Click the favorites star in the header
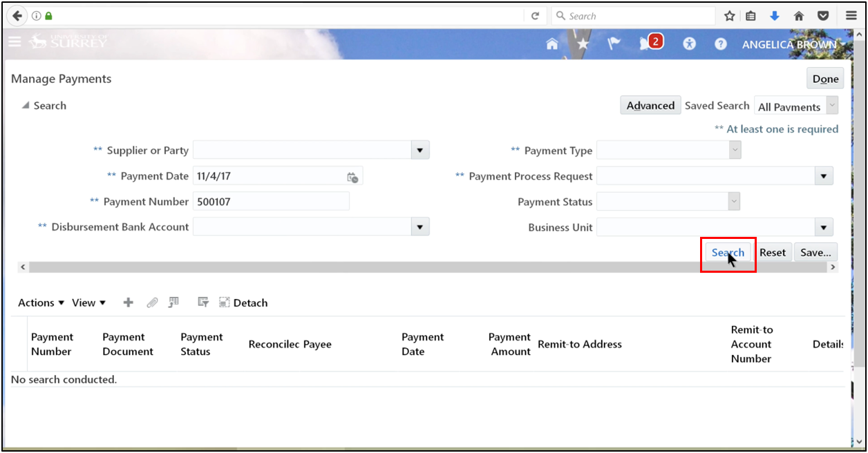The width and height of the screenshot is (868, 453). pos(583,42)
